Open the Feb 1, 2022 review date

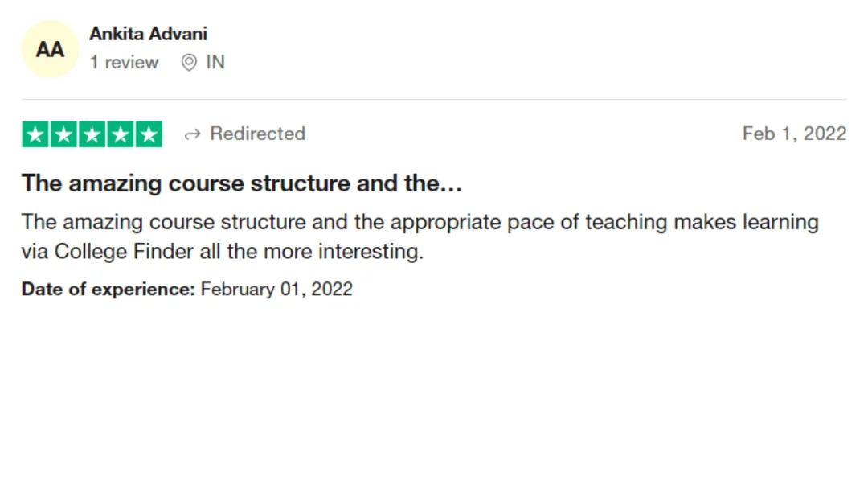coord(794,134)
